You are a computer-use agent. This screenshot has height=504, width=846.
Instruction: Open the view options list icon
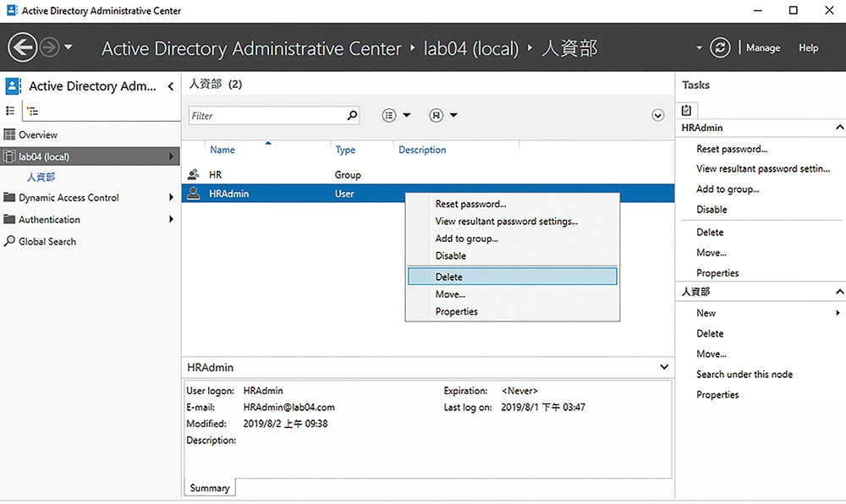coord(389,115)
